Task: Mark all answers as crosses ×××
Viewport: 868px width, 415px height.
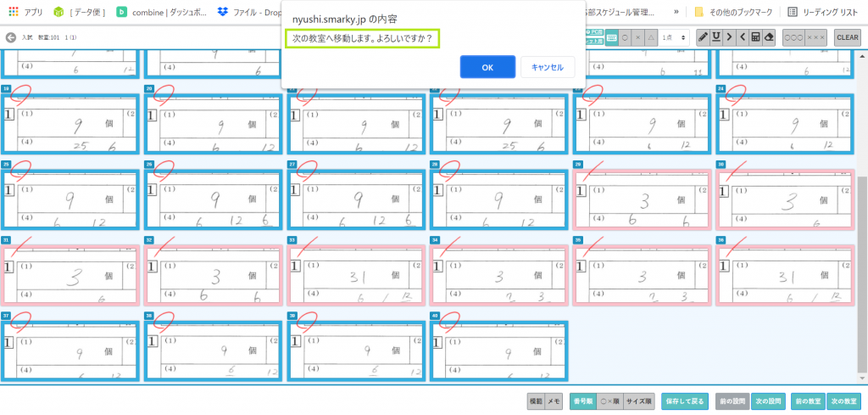Action: coord(816,37)
